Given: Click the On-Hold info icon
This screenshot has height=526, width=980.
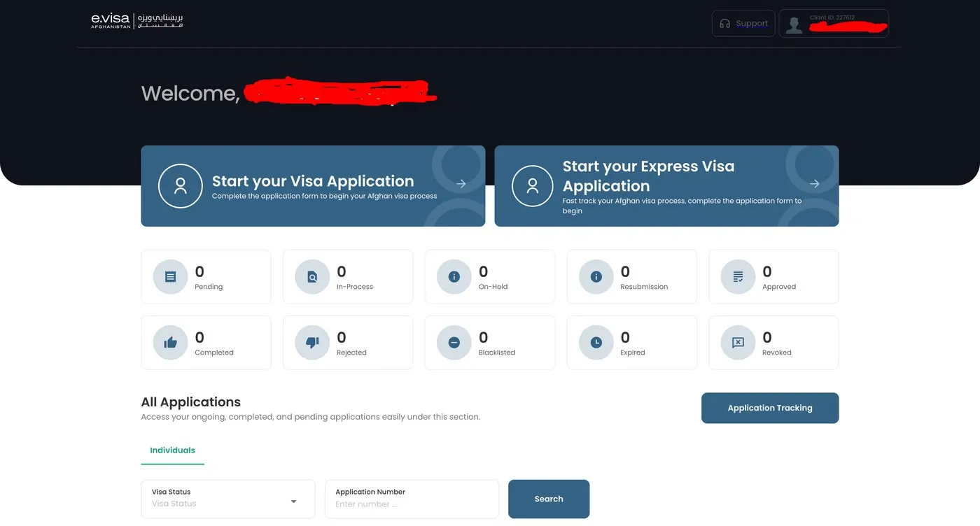Looking at the screenshot, I should coord(454,277).
